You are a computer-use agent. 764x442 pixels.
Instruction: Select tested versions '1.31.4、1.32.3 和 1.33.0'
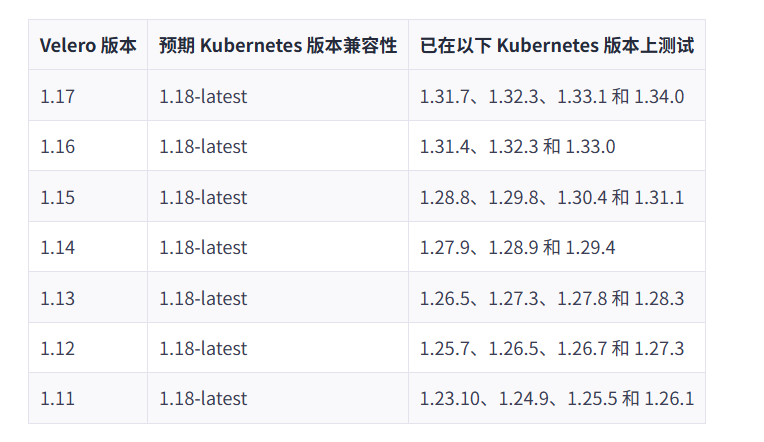pos(517,147)
